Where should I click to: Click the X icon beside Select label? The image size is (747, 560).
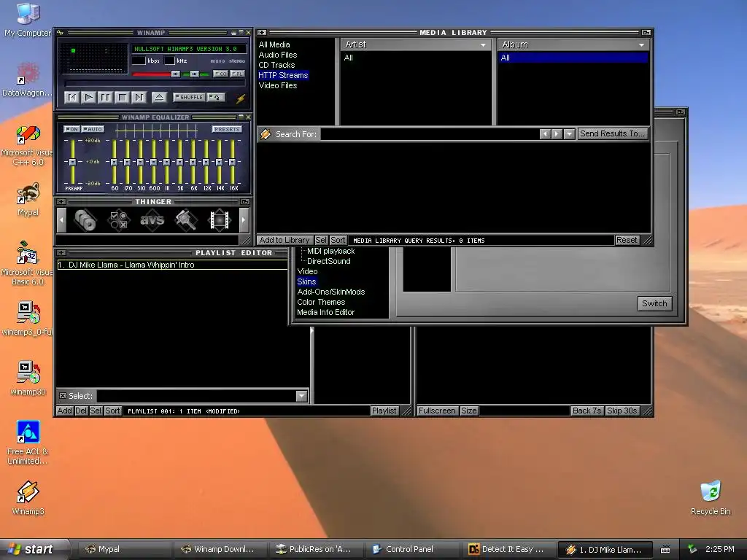tap(63, 396)
